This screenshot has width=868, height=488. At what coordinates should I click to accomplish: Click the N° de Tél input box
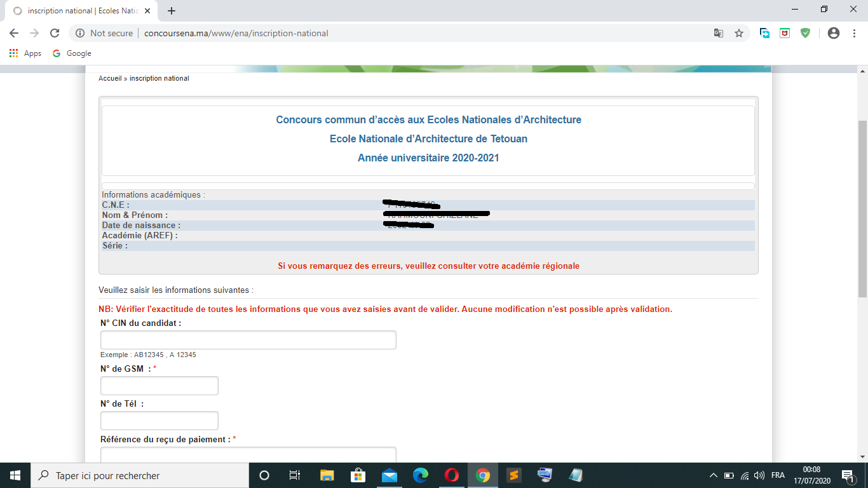[159, 421]
